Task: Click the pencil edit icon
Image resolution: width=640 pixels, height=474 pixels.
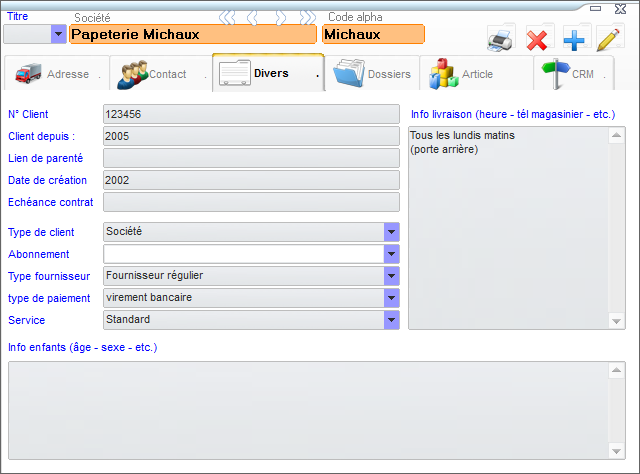Action: (608, 40)
